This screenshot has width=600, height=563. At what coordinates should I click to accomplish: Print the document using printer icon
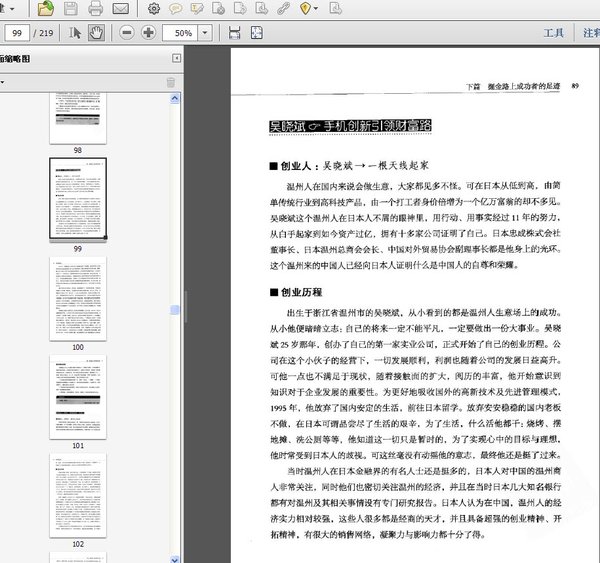coord(96,9)
